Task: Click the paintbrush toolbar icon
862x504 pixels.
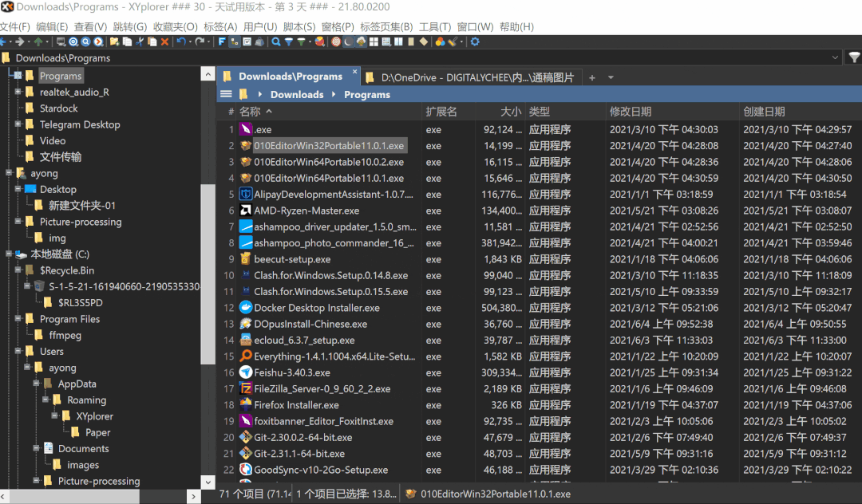Action: 453,41
